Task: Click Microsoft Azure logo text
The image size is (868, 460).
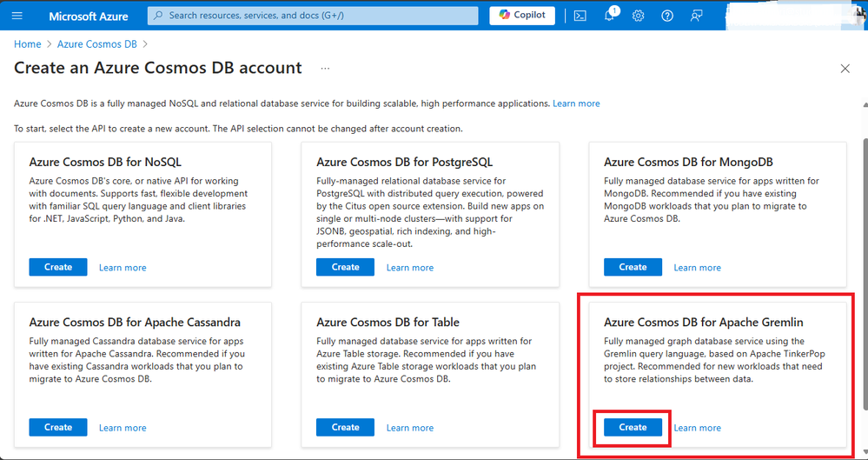Action: (89, 16)
